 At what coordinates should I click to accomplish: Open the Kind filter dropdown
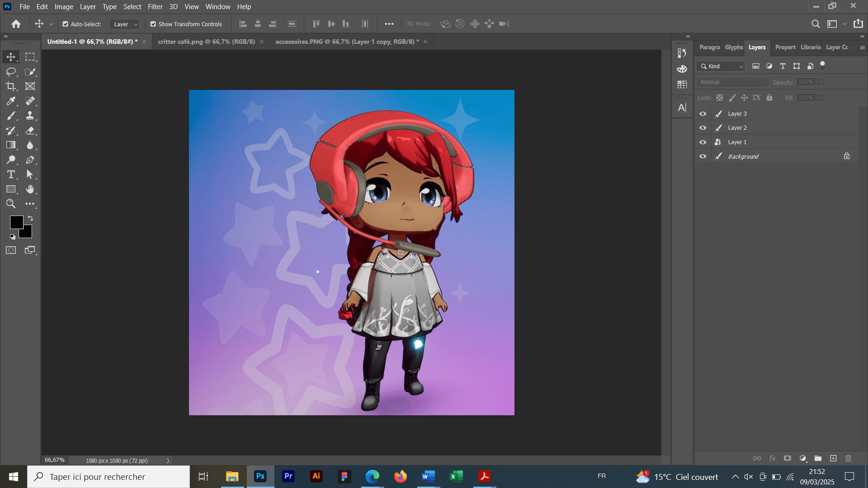click(x=721, y=66)
